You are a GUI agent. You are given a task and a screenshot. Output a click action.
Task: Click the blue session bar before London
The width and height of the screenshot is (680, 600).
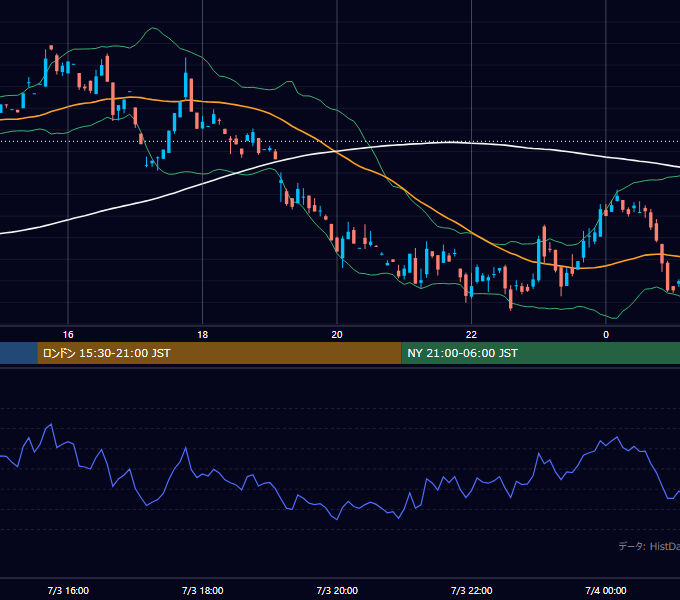point(19,353)
